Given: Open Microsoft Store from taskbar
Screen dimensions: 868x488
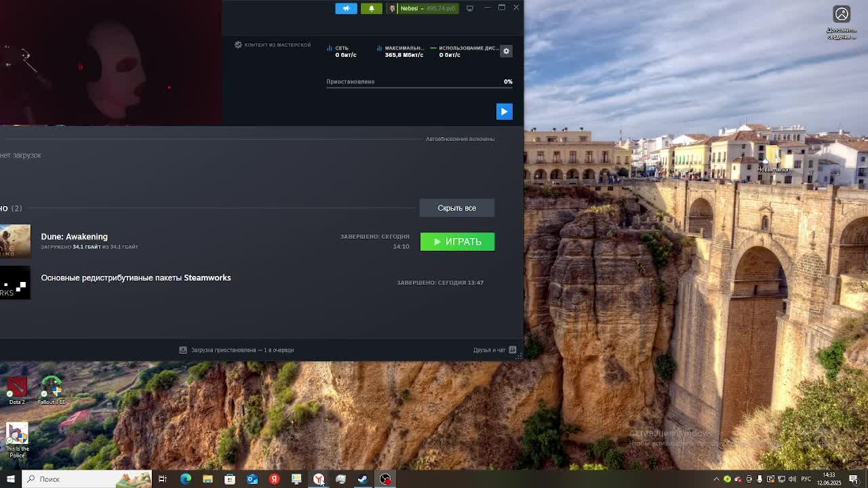Looking at the screenshot, I should coord(230,479).
